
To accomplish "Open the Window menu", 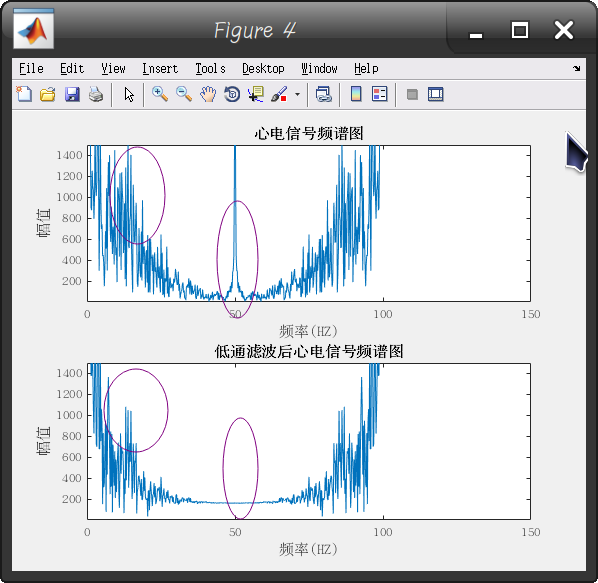I will pos(320,69).
